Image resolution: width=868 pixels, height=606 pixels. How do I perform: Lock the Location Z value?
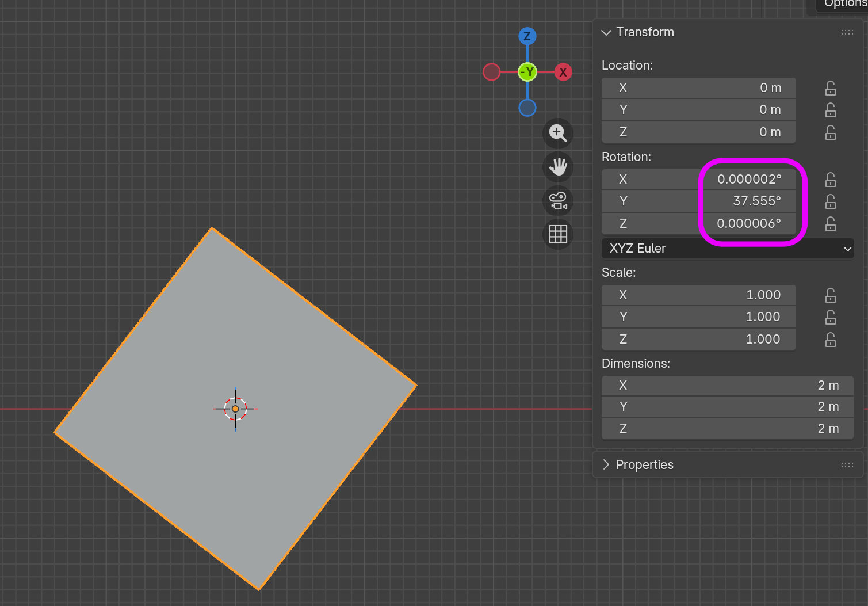(x=831, y=132)
